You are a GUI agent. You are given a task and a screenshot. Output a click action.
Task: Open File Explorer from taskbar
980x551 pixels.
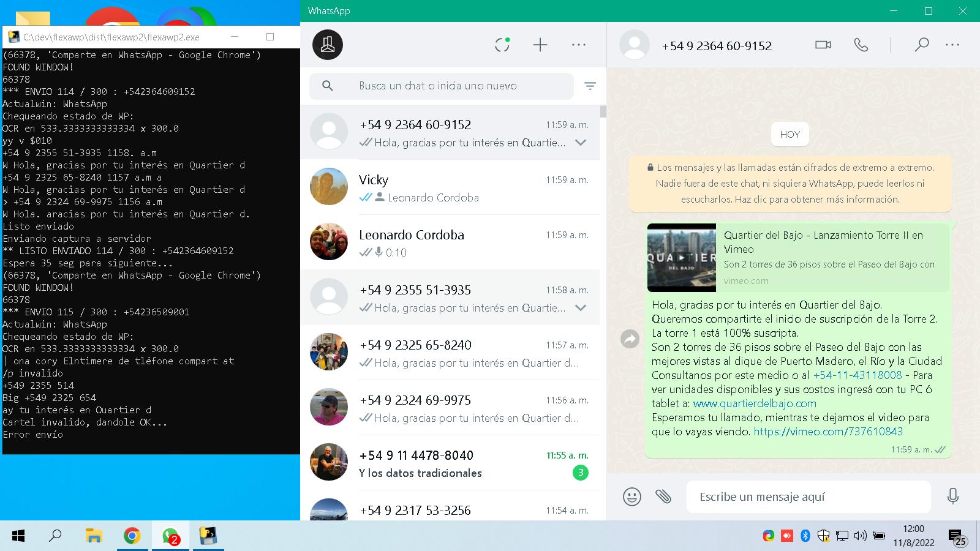94,536
